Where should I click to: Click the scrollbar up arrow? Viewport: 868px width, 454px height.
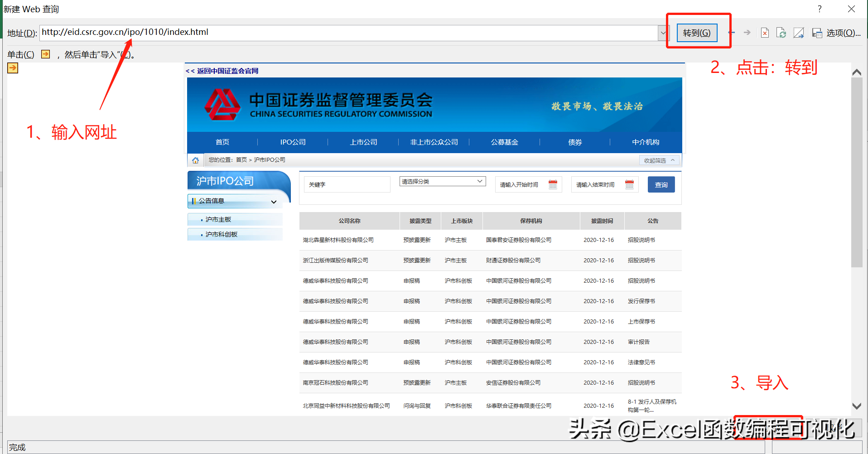coord(857,72)
